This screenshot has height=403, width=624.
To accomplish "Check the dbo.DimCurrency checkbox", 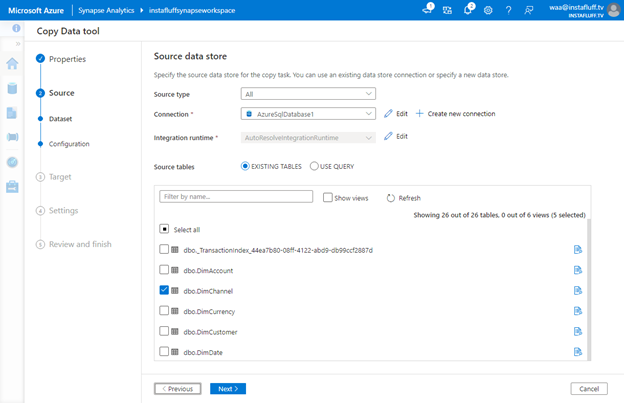I will [164, 310].
